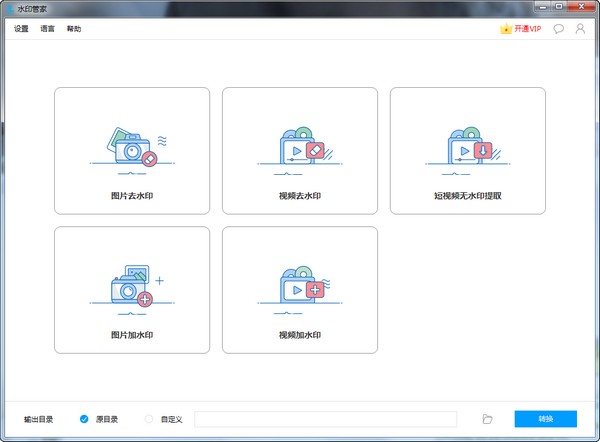Screen dimensions: 600x442
Task: Open the 图片去水印 image watermark remover
Action: point(132,148)
